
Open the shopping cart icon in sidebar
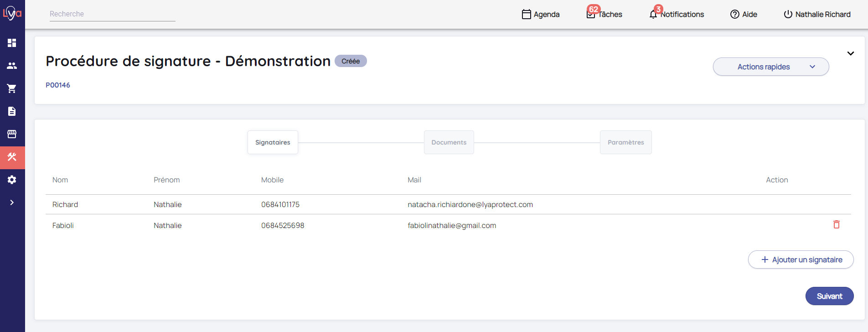12,88
